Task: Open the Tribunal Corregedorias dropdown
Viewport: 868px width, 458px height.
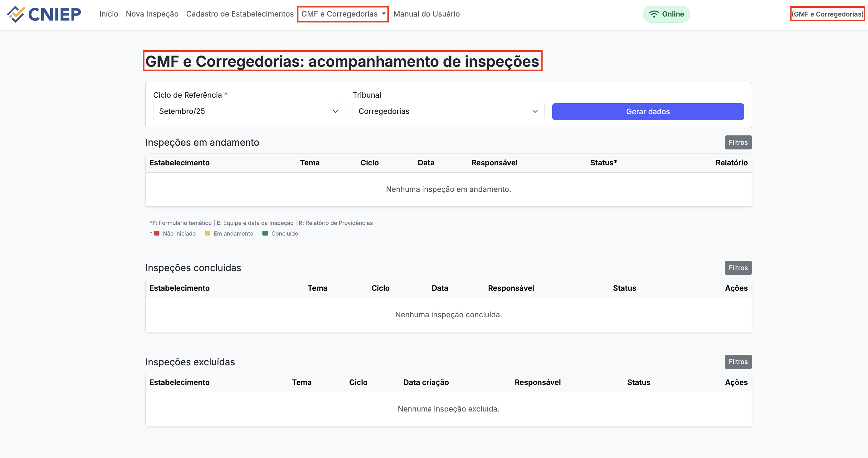Action: (448, 111)
